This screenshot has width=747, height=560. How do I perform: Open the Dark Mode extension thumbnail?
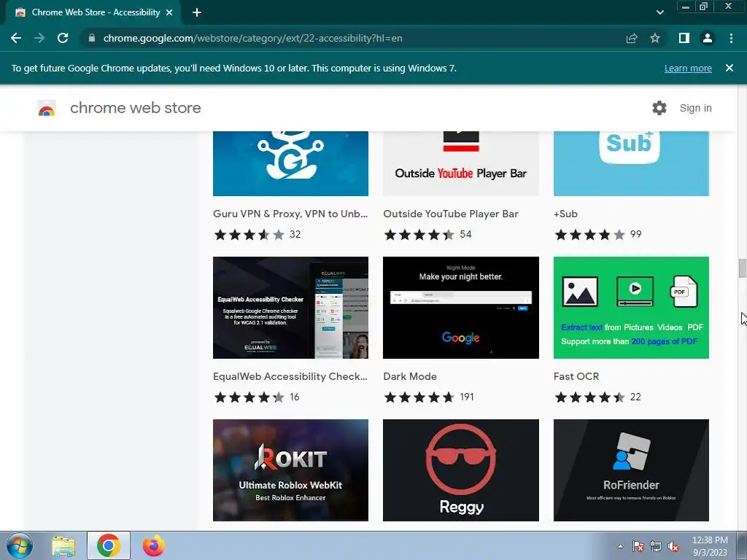click(x=461, y=308)
